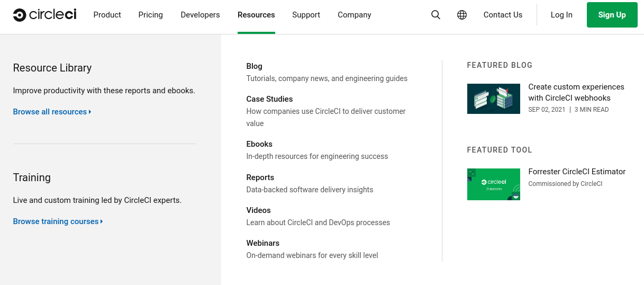644x285 pixels.
Task: Click 'Commissioned by CircleCI' text
Action: [565, 184]
